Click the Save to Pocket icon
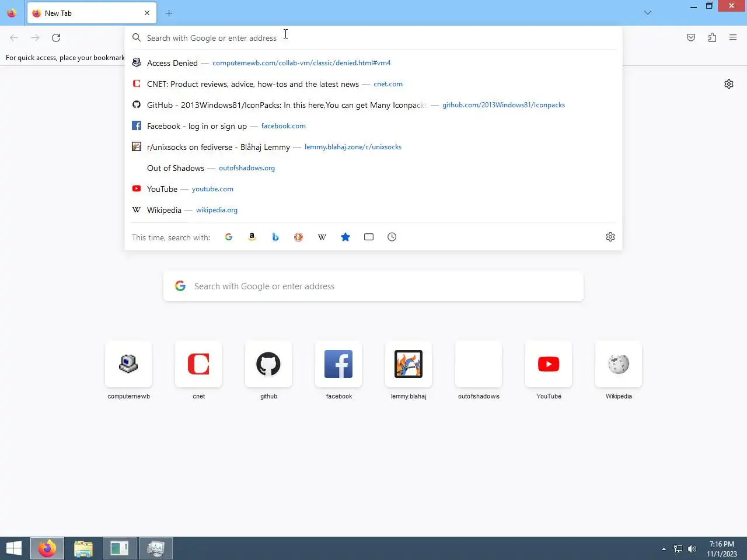 [x=691, y=37]
